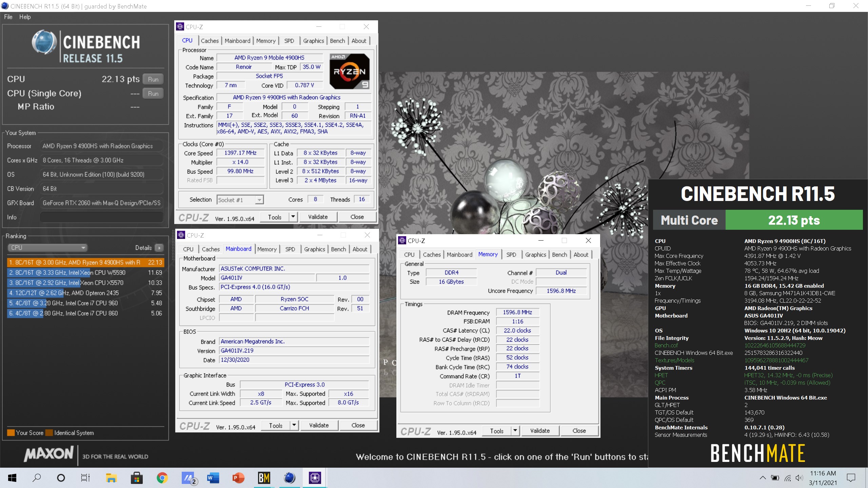The image size is (868, 488).
Task: Click Bench.cof file integrity entry
Action: [x=666, y=345]
